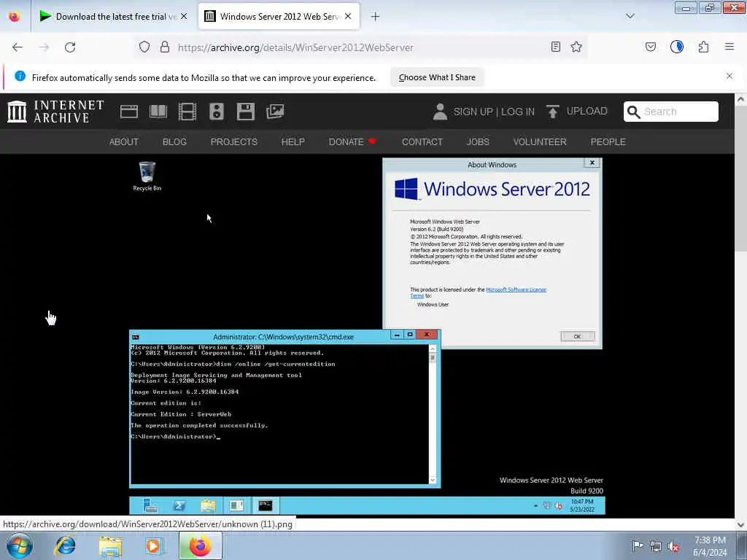
Task: Open Windows Explorer from taskbar
Action: (x=111, y=546)
